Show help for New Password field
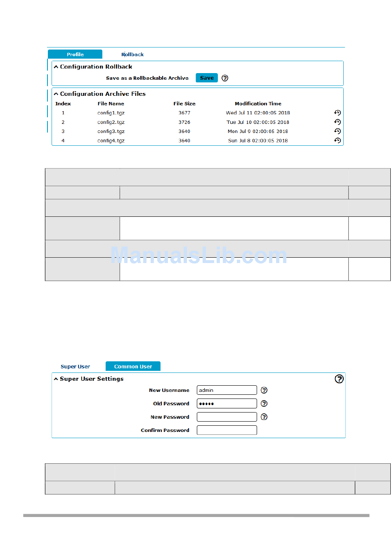 (x=264, y=417)
